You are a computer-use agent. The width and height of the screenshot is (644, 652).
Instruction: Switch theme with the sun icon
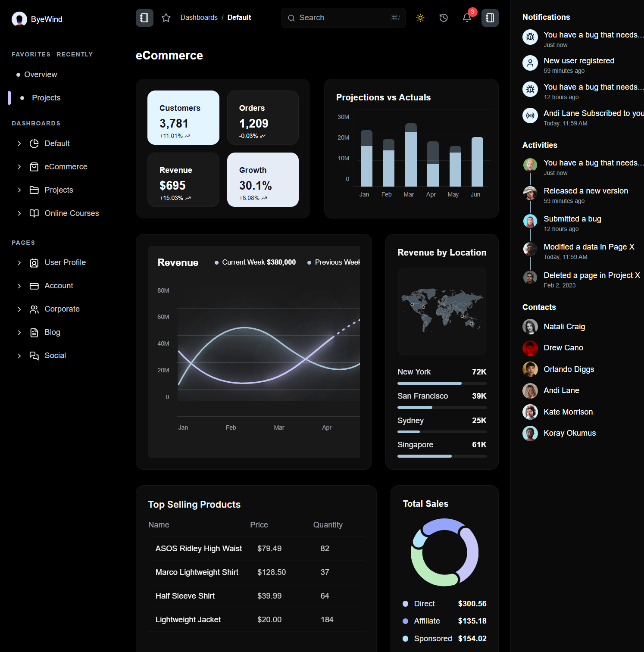click(420, 18)
